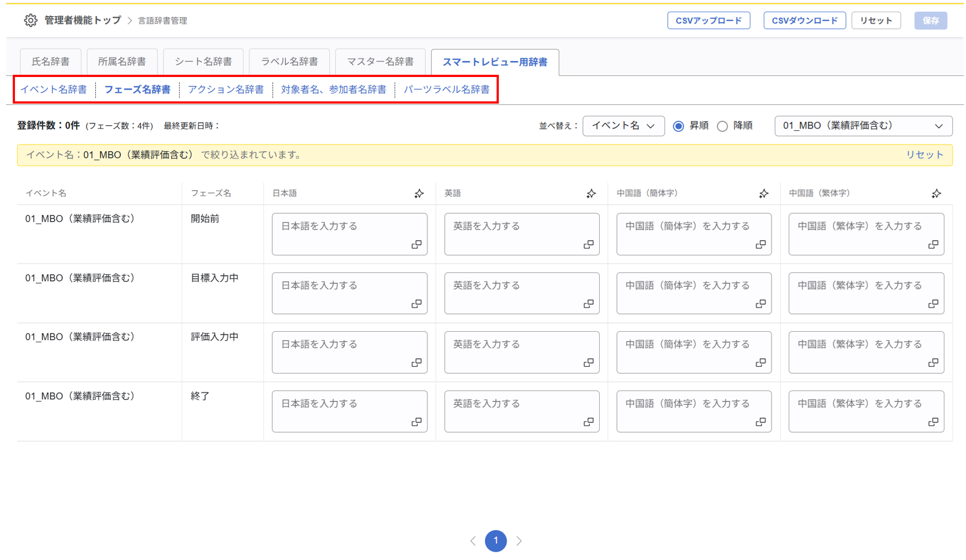The height and width of the screenshot is (560, 966).
Task: Open the expand editor icon in 終了 English field
Action: pyautogui.click(x=589, y=423)
